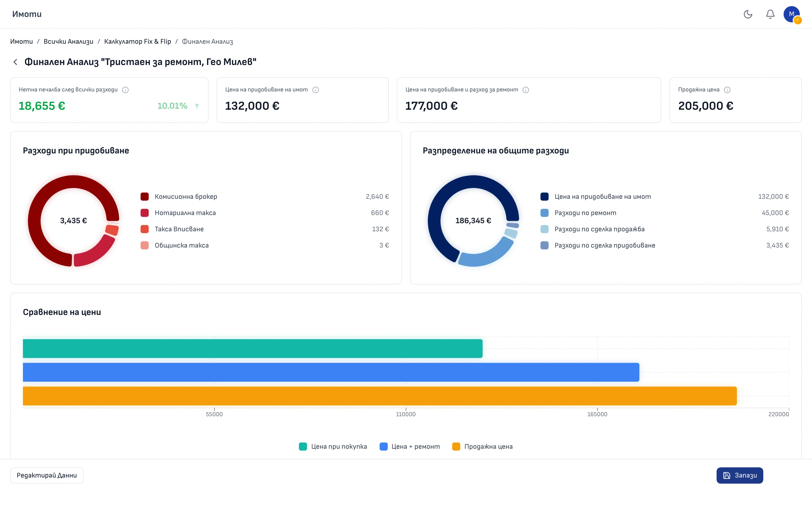Click the 3,435 € expenses donut chart
This screenshot has height=508, width=812.
click(73, 221)
